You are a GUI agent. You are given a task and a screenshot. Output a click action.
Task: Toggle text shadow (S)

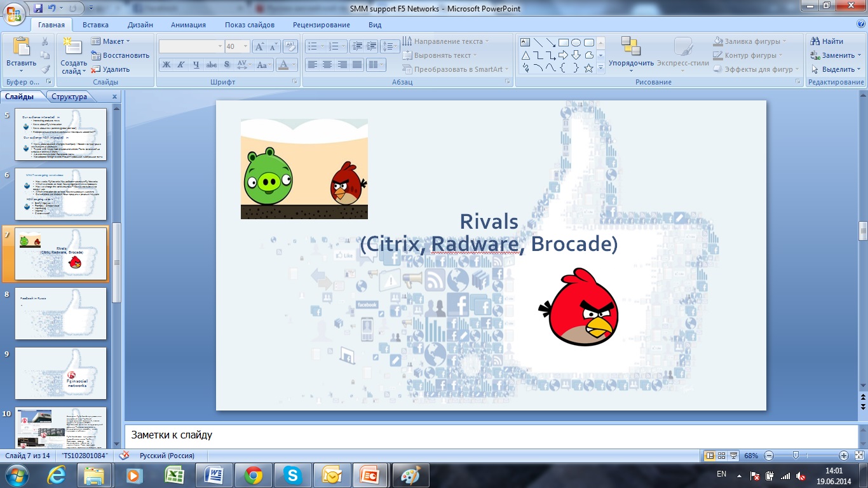[x=227, y=65]
